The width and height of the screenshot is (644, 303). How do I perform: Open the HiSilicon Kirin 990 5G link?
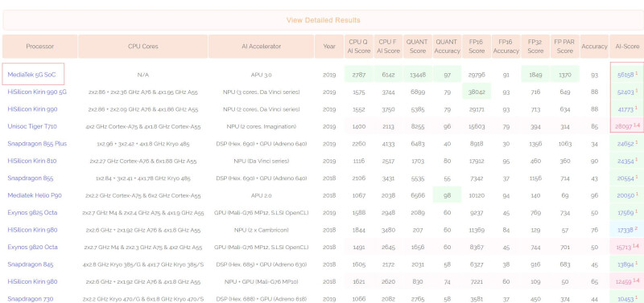pos(37,92)
